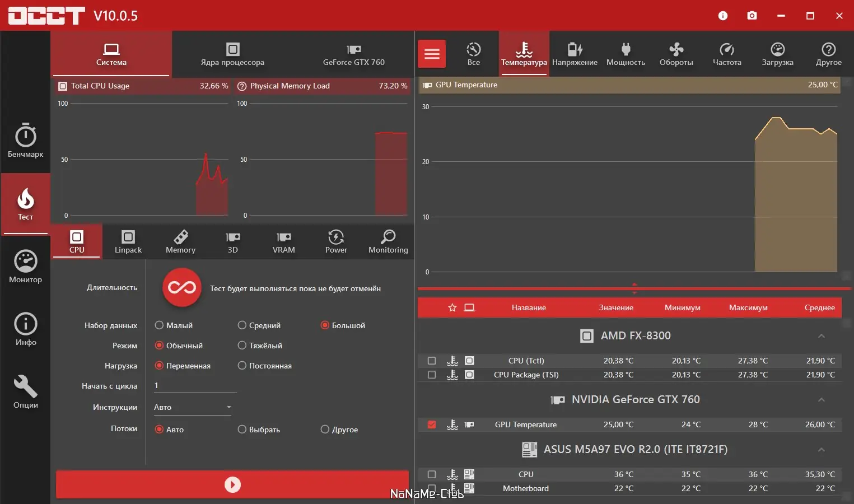Select the Power test
854x504 pixels.
pos(336,242)
